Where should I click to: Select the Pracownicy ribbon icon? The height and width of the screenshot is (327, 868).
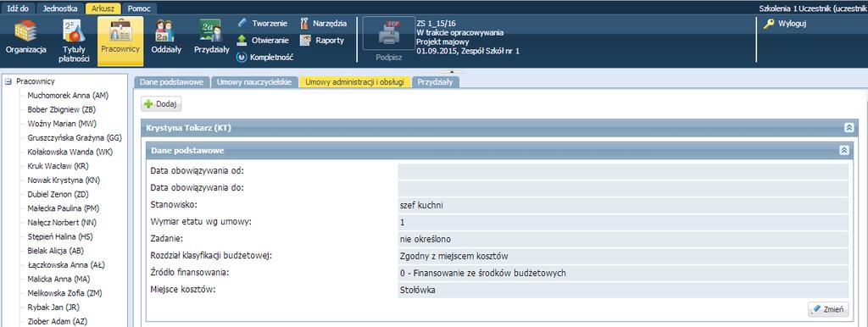120,41
